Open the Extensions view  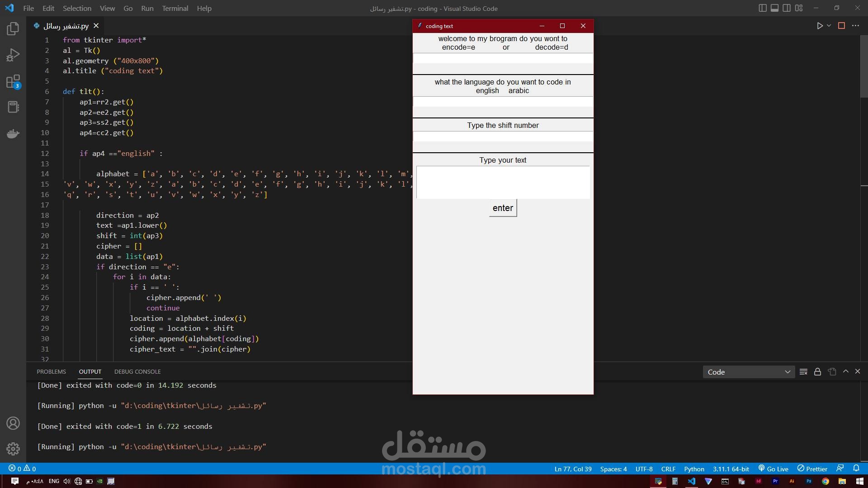13,82
